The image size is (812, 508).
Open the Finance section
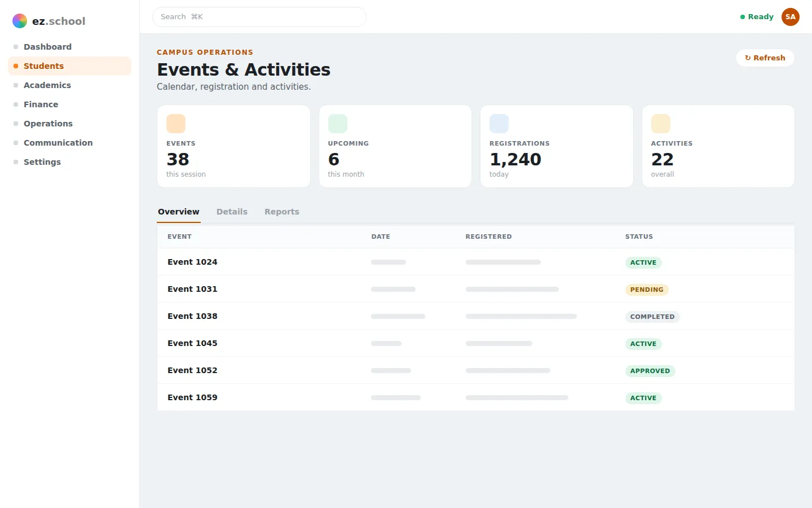pos(70,104)
